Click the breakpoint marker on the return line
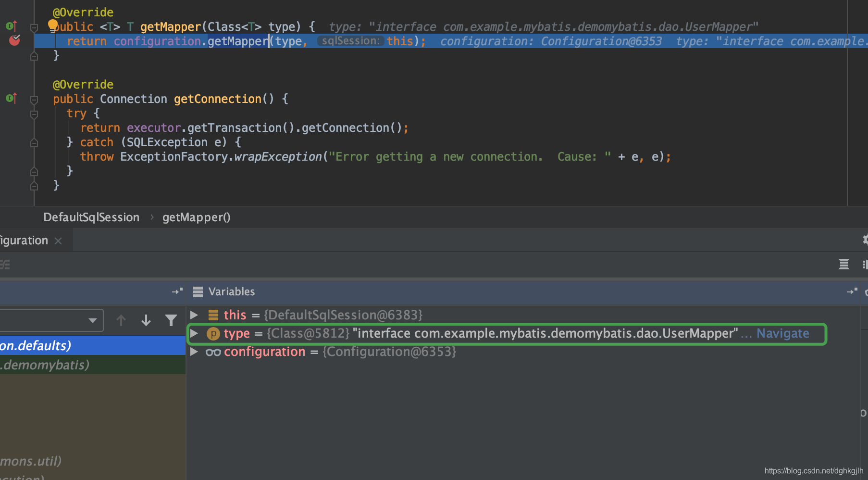 [x=15, y=40]
